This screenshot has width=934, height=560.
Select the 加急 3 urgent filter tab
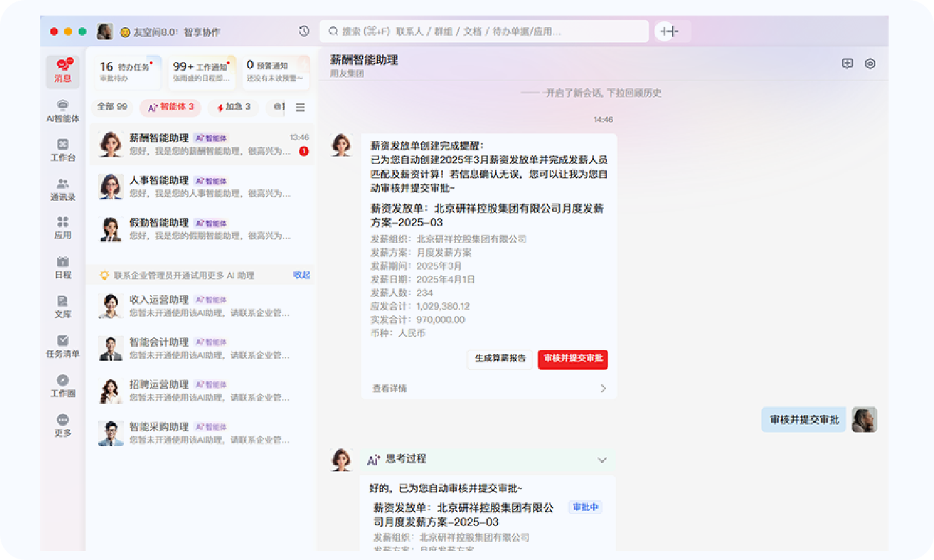tap(234, 107)
